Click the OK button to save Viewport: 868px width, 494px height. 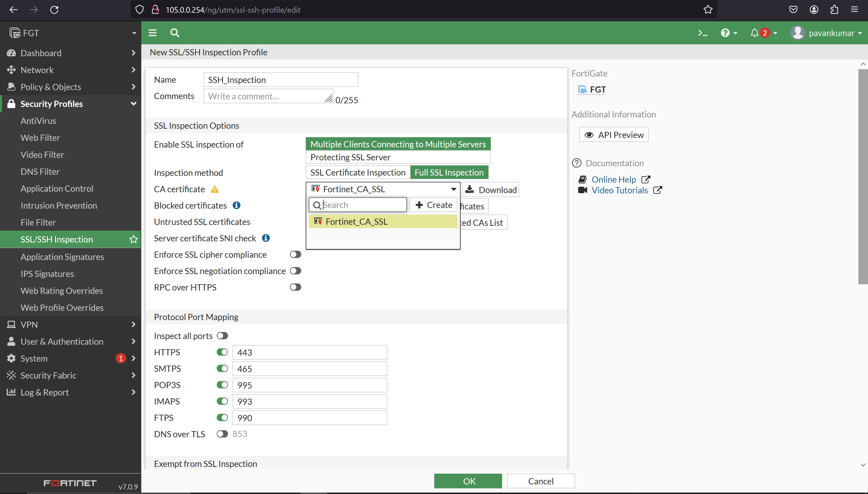point(468,481)
